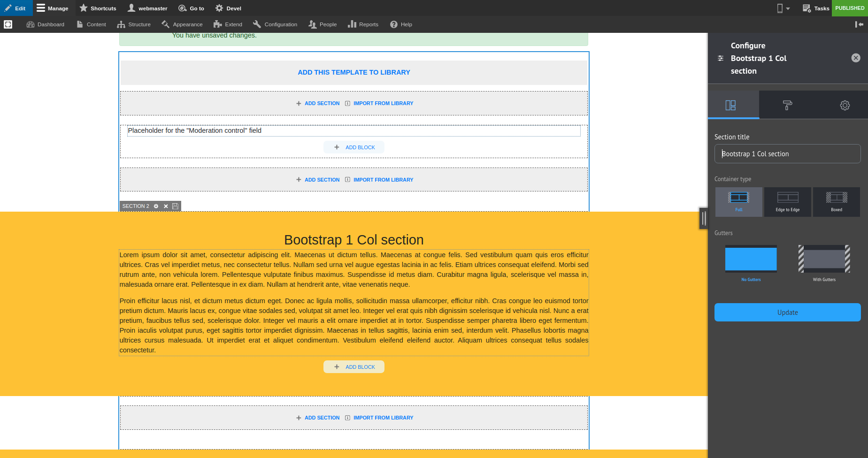Open the gear Settings tab in Configure panel
The image size is (868, 458).
[x=844, y=105]
